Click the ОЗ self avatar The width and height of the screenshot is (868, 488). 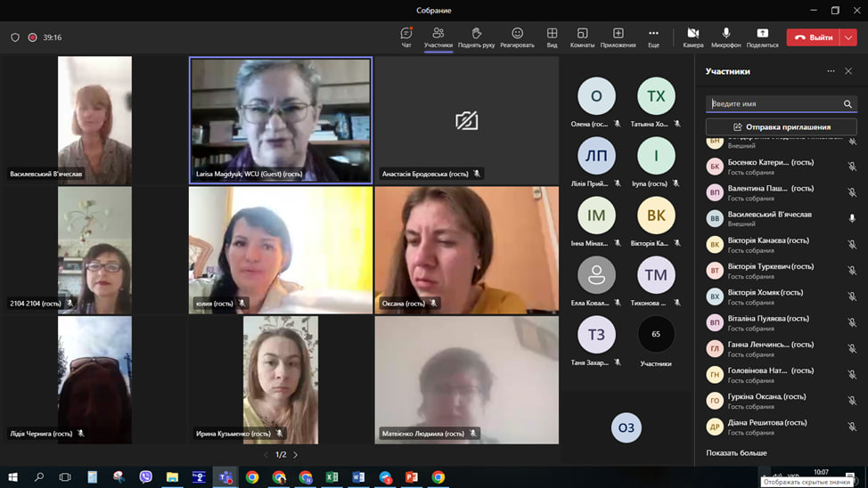pos(626,427)
